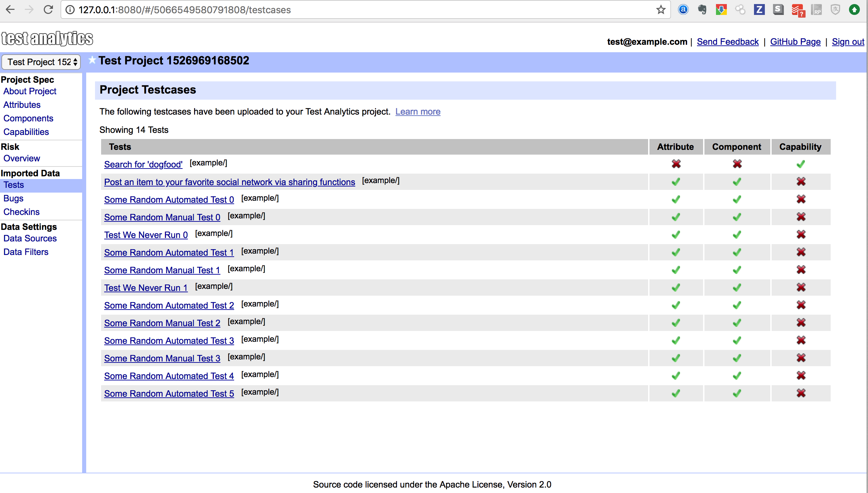Click the green up-arrow extension icon
The image size is (868, 493).
(854, 9)
